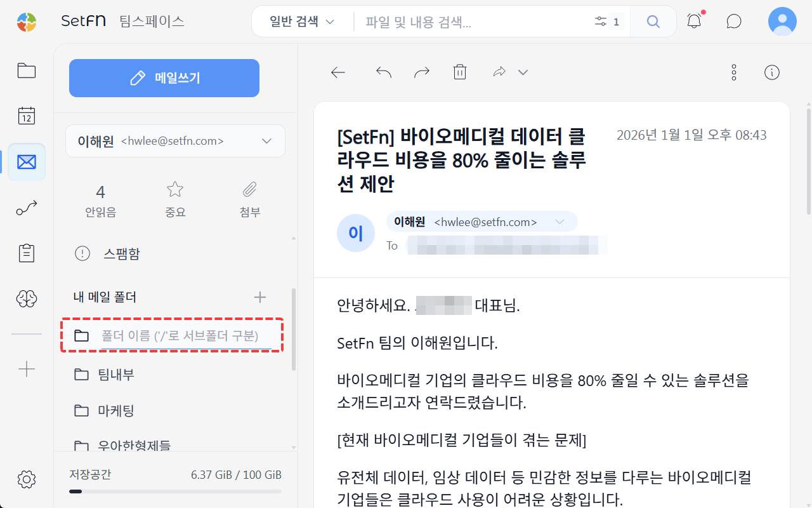Expand the share arrow dropdown chevron
This screenshot has height=508, width=812.
click(523, 72)
